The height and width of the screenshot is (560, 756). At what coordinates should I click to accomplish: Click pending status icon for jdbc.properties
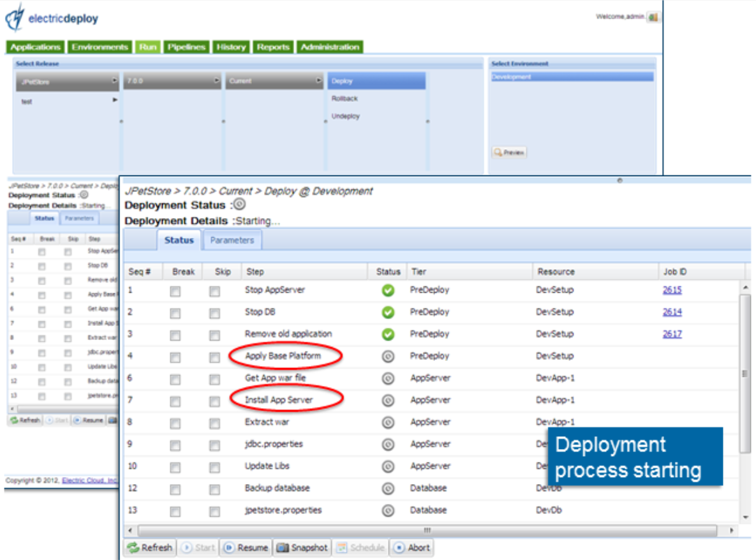388,445
